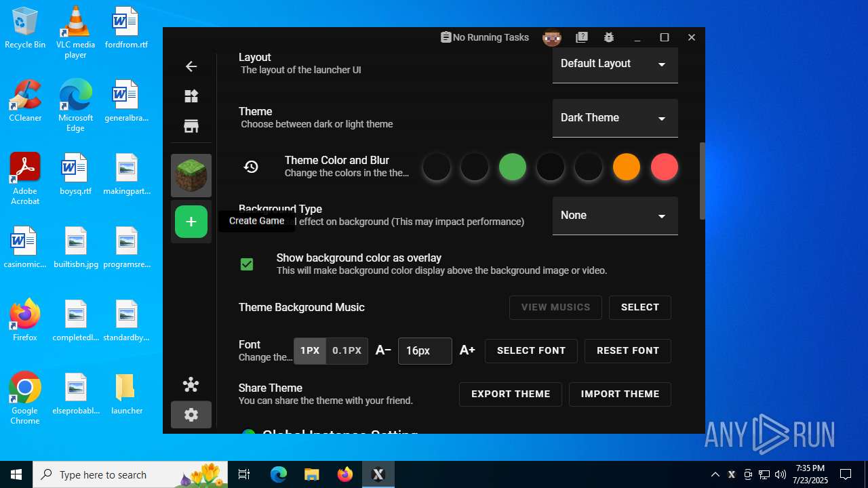Open the help feedback icon in title bar
This screenshot has width=868, height=488.
(581, 37)
